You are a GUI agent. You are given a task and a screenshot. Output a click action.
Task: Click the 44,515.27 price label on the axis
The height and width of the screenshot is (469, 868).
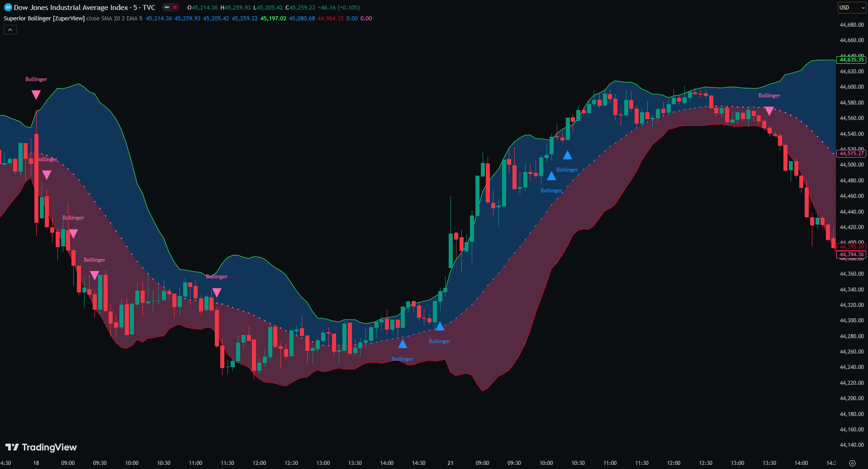coord(851,153)
